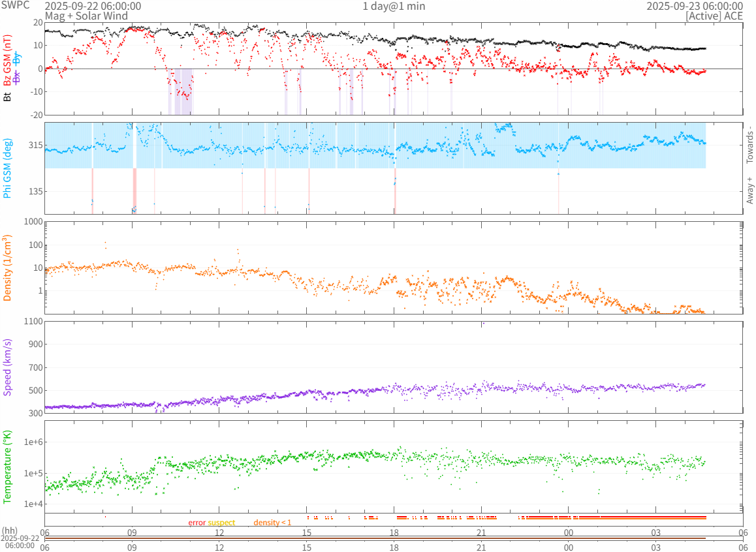Click the Towards - sector label
The image size is (756, 552).
click(x=749, y=145)
